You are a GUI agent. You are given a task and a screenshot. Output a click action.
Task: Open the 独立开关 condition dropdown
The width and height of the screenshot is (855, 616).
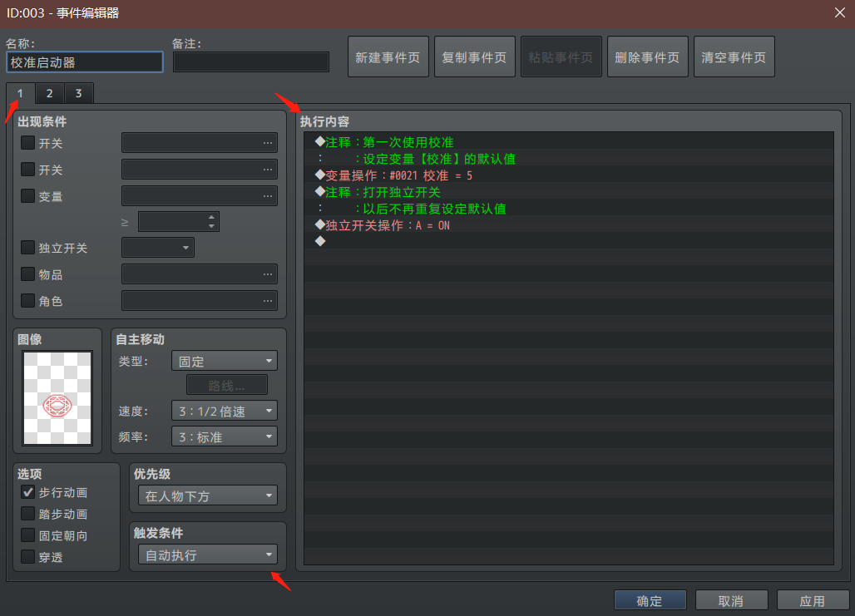(157, 248)
